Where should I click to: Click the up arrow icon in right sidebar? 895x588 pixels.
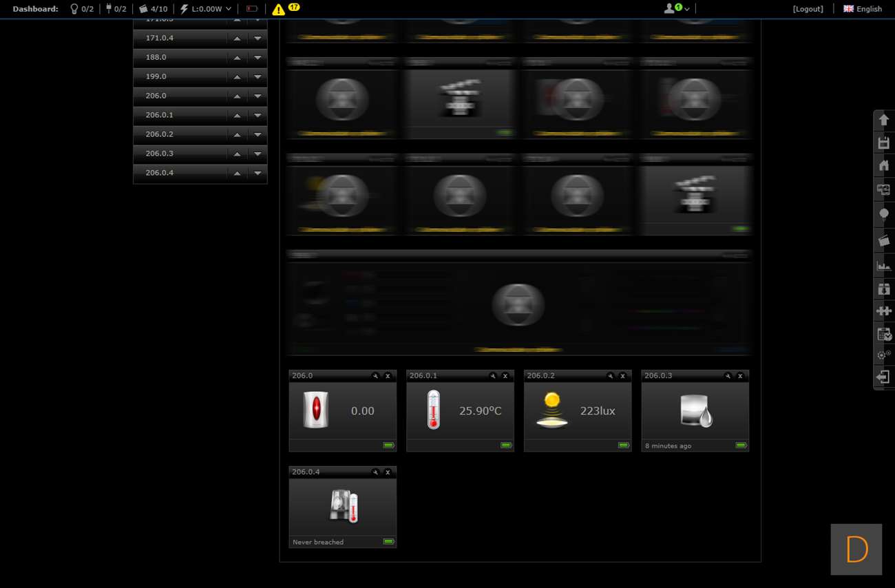(x=884, y=120)
